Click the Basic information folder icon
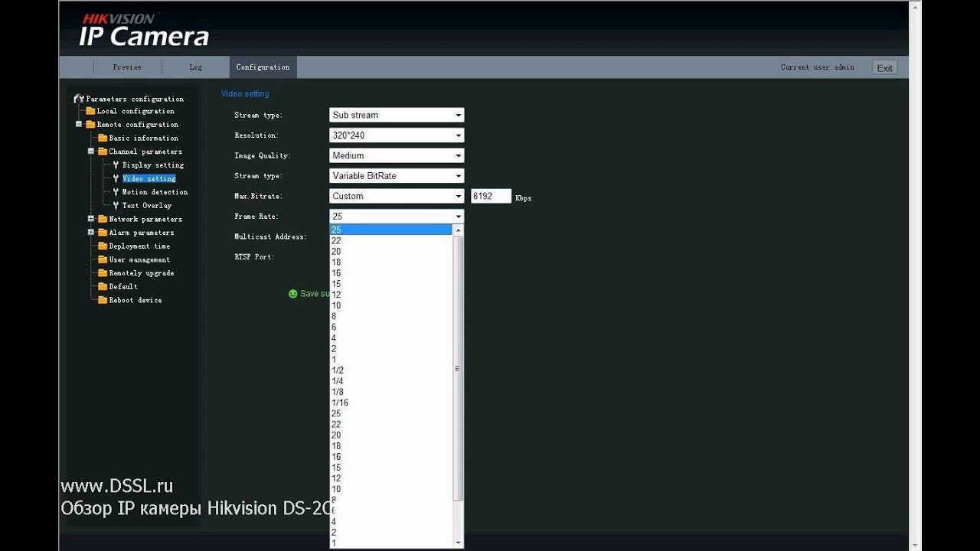 (x=103, y=139)
